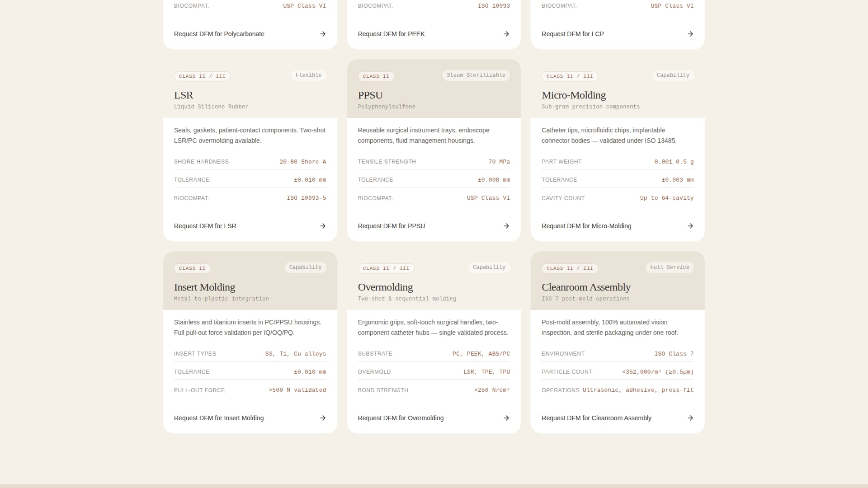The image size is (868, 488).
Task: Open Request DFM for Overmolding link
Action: pos(401,418)
